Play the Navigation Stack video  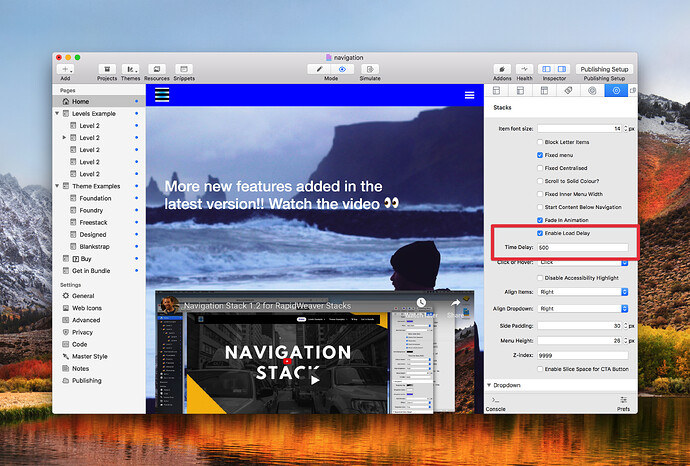click(315, 380)
